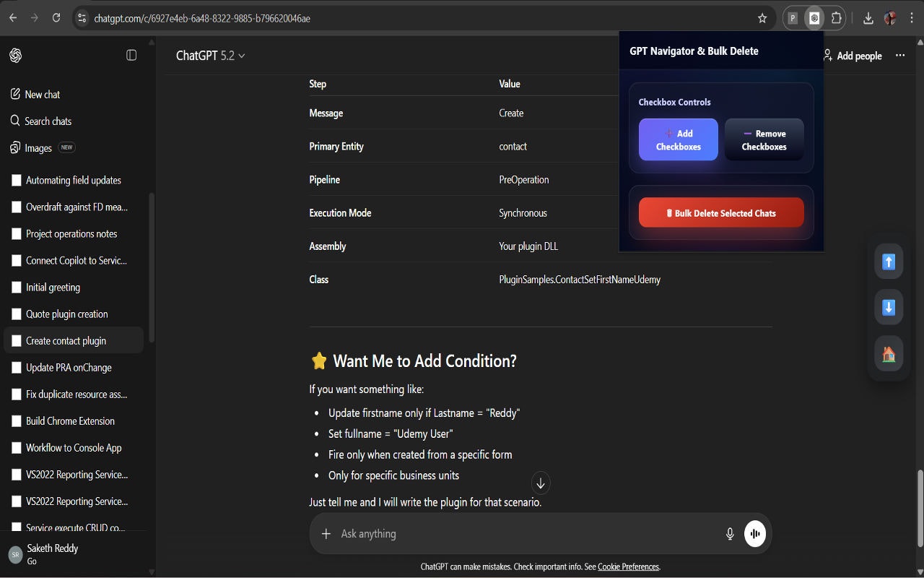This screenshot has width=924, height=578.
Task: Open a new chat from the sidebar
Action: click(42, 94)
